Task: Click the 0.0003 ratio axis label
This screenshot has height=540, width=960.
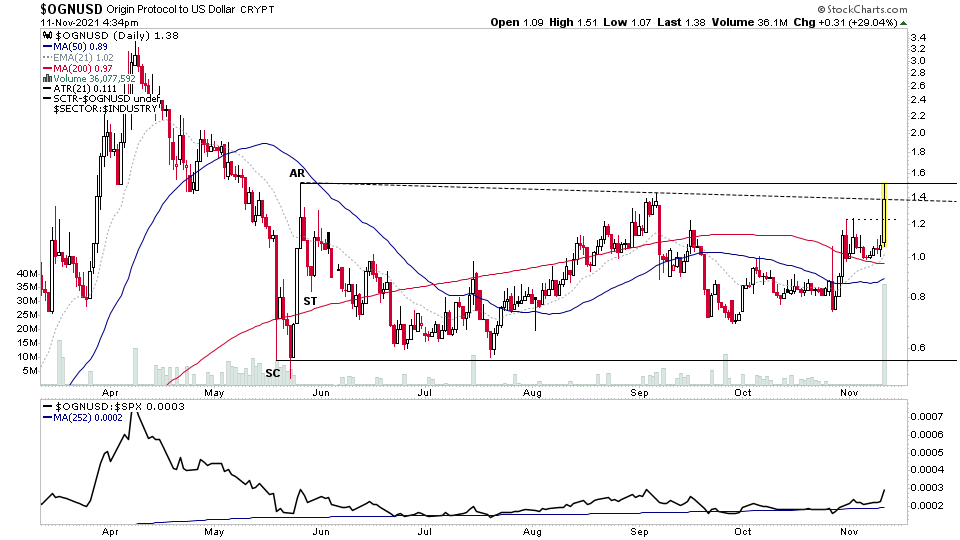Action: click(927, 488)
